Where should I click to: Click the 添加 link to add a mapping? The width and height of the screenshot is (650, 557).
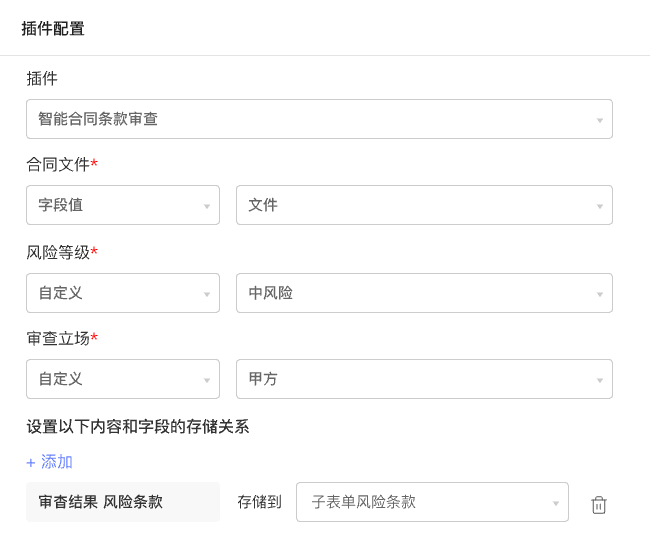(57, 462)
